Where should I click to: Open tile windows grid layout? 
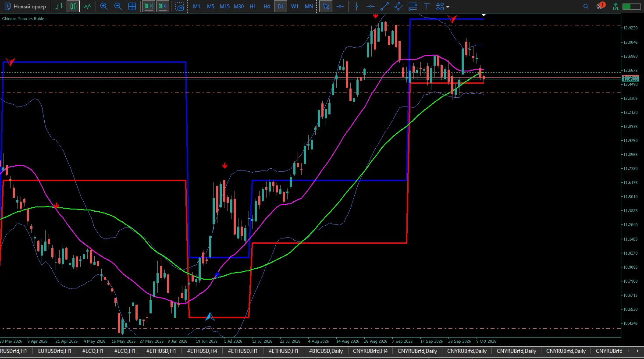click(x=132, y=7)
